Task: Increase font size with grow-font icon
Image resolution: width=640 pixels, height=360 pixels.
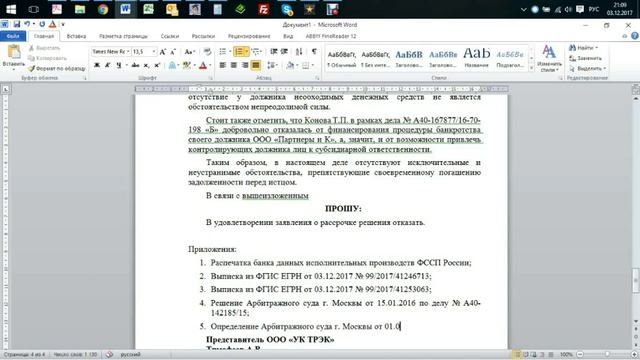Action: 162,52
